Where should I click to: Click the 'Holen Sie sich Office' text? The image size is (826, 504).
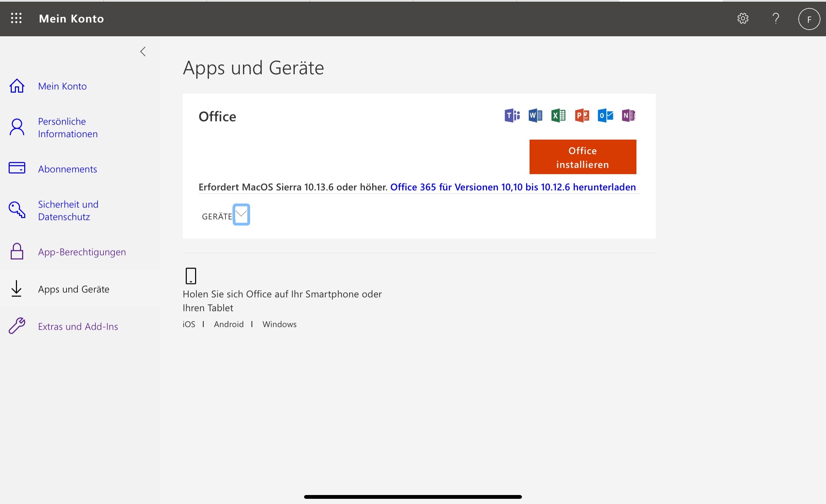click(282, 301)
